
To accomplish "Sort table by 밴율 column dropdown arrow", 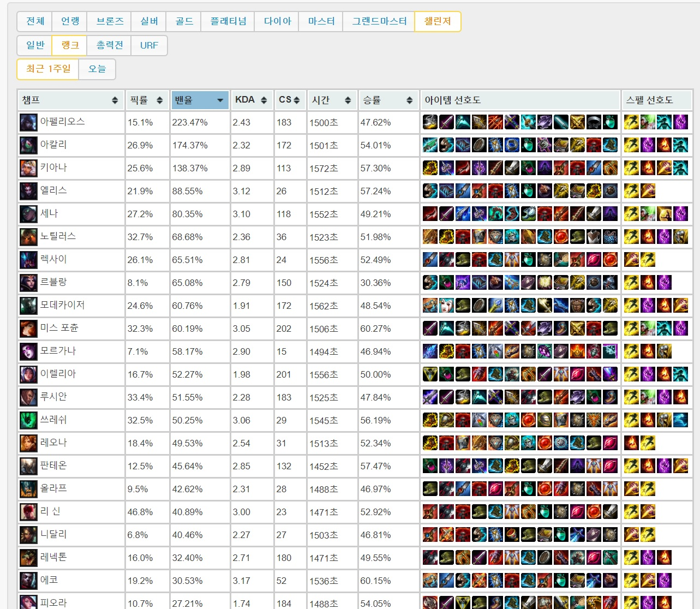I will tap(220, 100).
